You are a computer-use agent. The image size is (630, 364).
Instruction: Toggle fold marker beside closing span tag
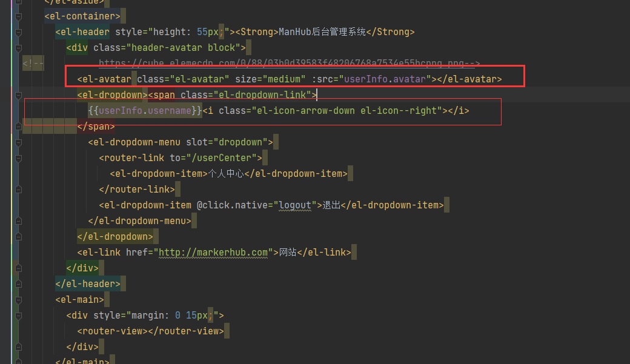19,127
